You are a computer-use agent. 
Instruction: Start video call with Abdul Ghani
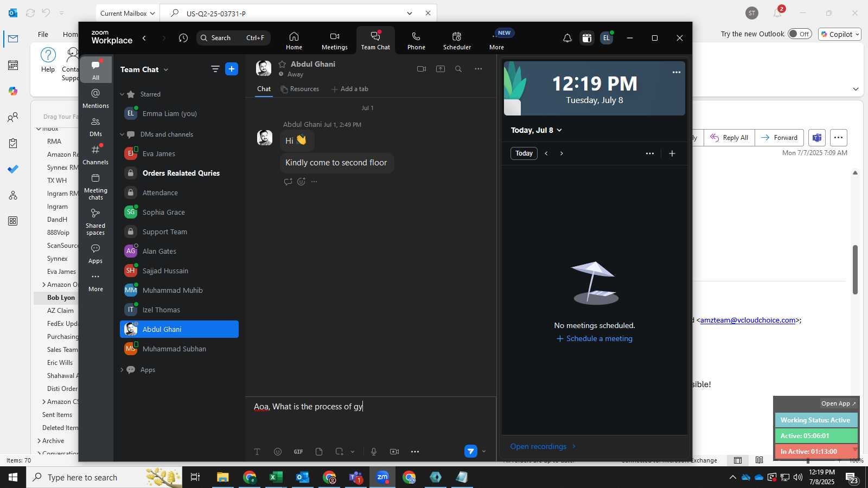[422, 69]
